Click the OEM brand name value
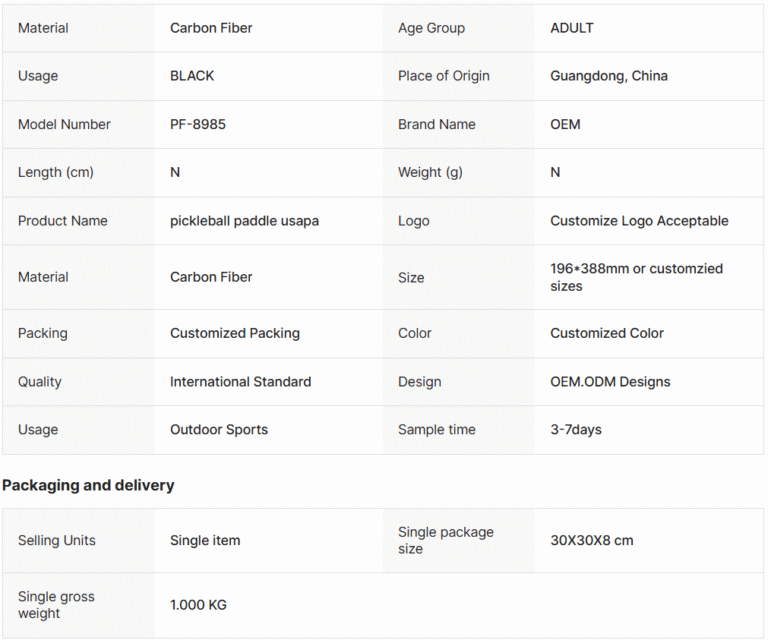This screenshot has height=640, width=768. pyautogui.click(x=565, y=124)
